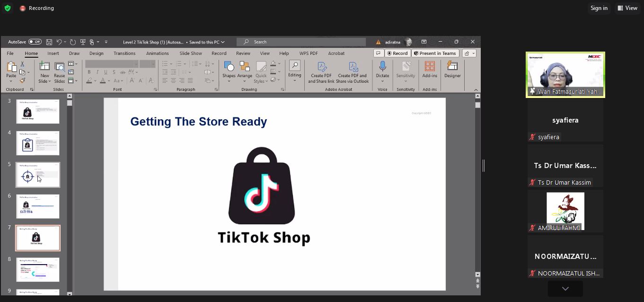
Task: Open the Comments pane icon
Action: click(x=378, y=53)
